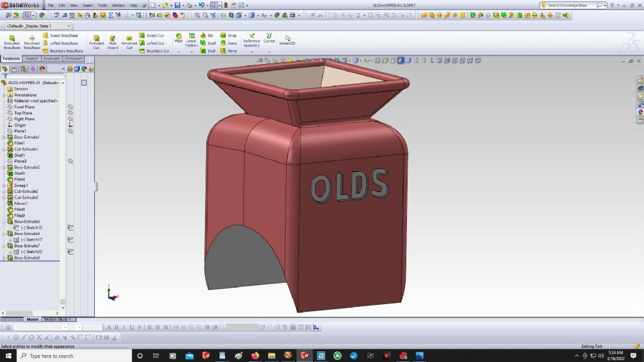Launch the Hole Wizard
The width and height of the screenshot is (644, 362).
coord(113,42)
